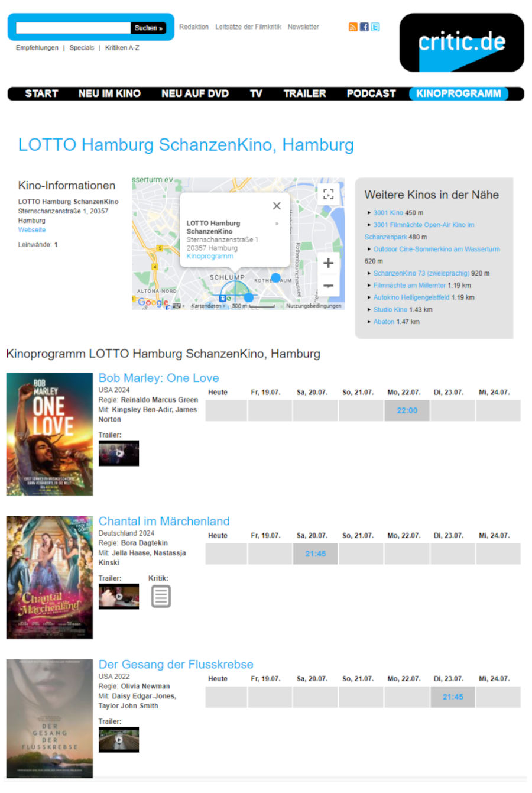Screen dimensions: 532x793
Task: Open the Chantal im Märchenland Kritik icon
Action: point(161,596)
